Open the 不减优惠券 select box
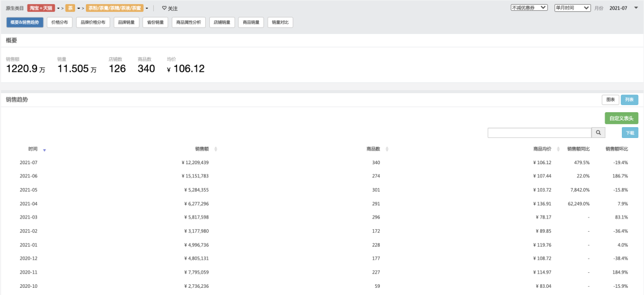 [529, 7]
